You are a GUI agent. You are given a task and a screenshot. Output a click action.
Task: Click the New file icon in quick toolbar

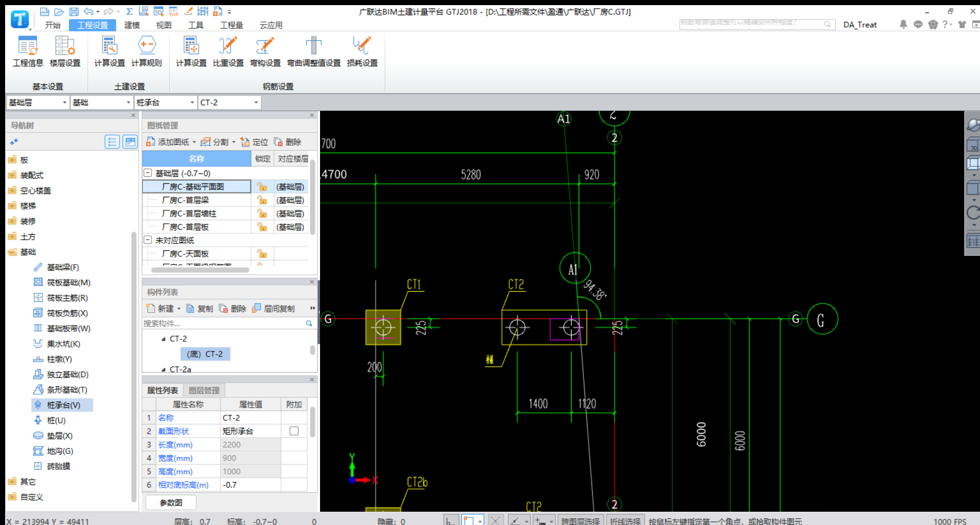(x=44, y=11)
